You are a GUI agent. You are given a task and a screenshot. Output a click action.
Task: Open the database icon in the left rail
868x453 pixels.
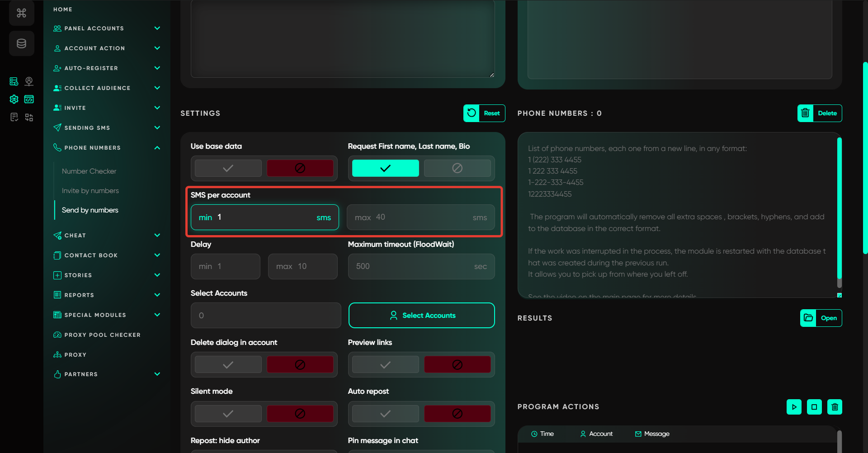21,43
